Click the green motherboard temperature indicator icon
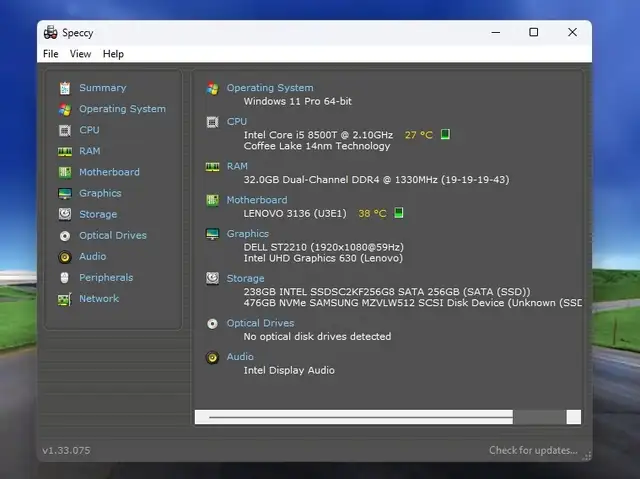This screenshot has width=640, height=479. [399, 213]
